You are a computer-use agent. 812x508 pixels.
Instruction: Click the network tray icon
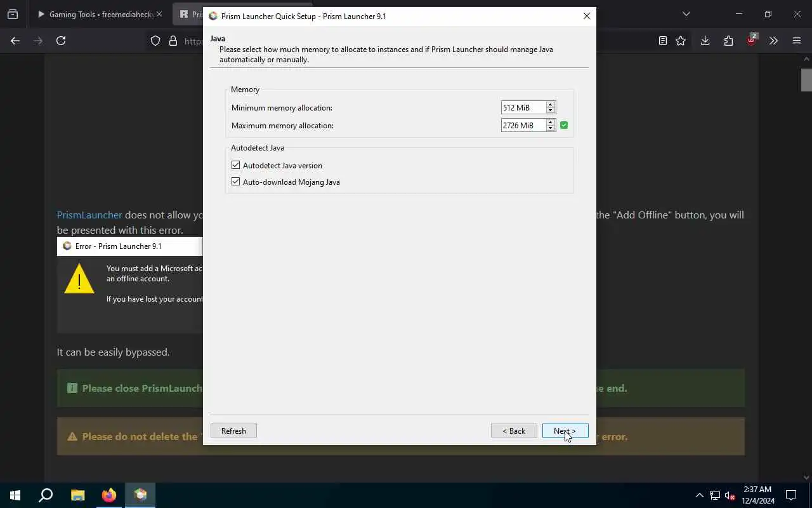[715, 495]
